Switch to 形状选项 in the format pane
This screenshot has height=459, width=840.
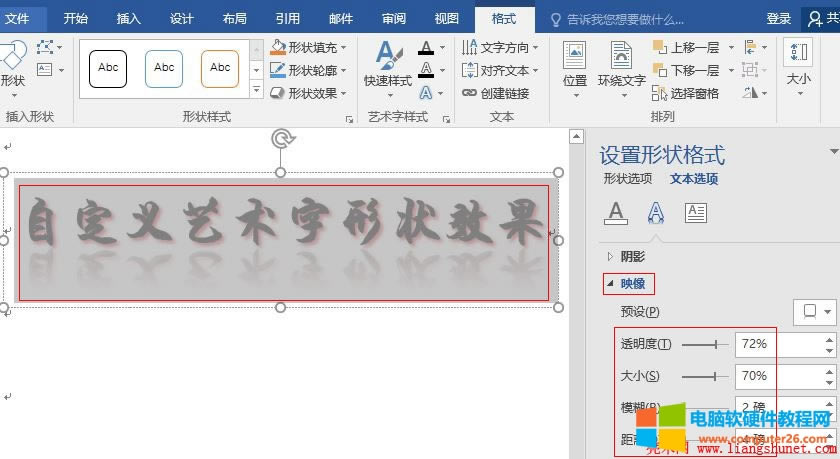click(627, 178)
